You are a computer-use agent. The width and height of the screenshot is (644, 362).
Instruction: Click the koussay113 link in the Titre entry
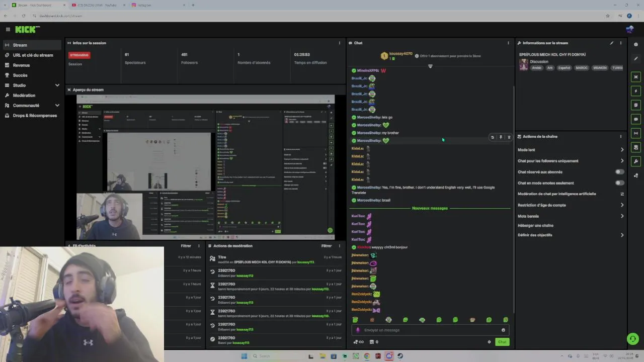305,262
